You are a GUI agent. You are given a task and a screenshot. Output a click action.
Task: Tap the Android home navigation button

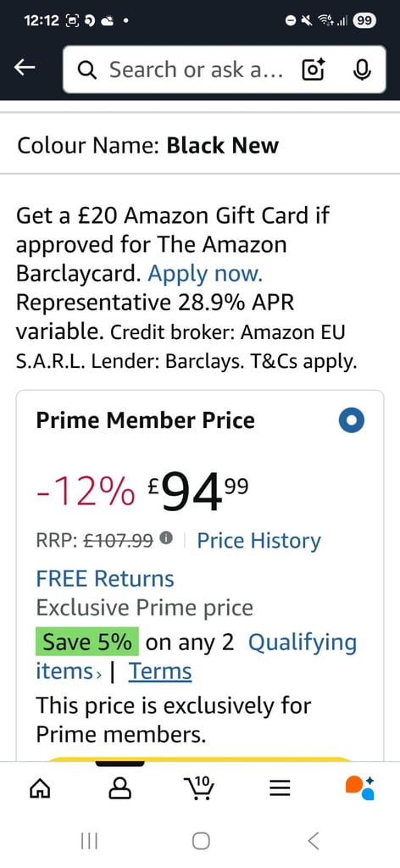pos(201,842)
